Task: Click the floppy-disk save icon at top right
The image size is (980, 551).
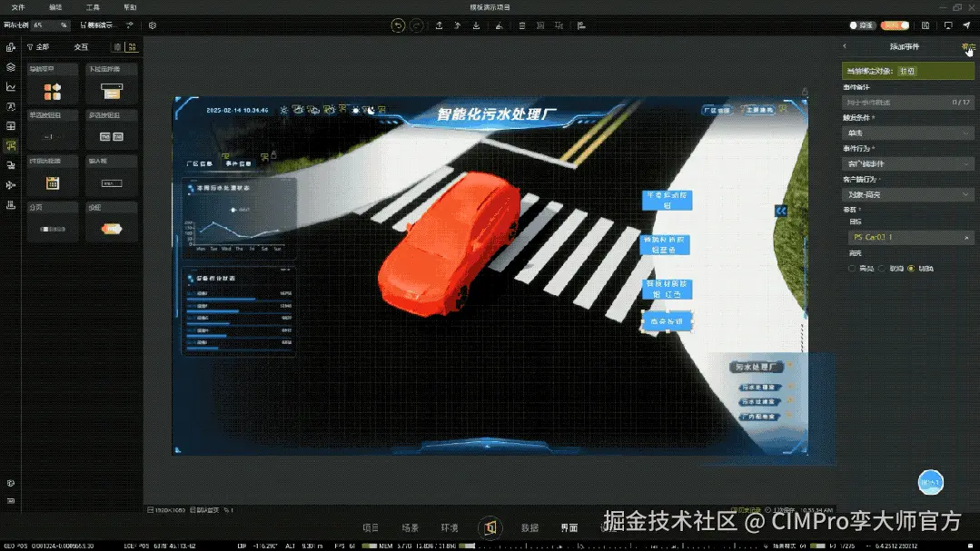Action: coord(926,25)
